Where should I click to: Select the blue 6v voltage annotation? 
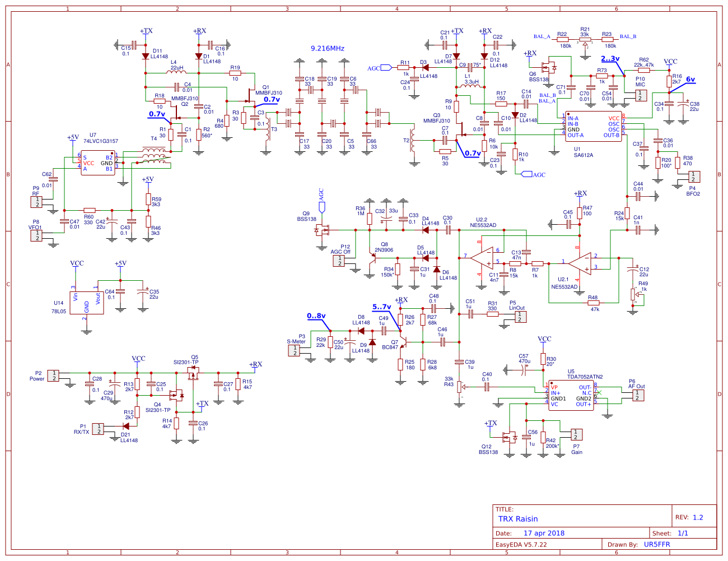pyautogui.click(x=690, y=80)
